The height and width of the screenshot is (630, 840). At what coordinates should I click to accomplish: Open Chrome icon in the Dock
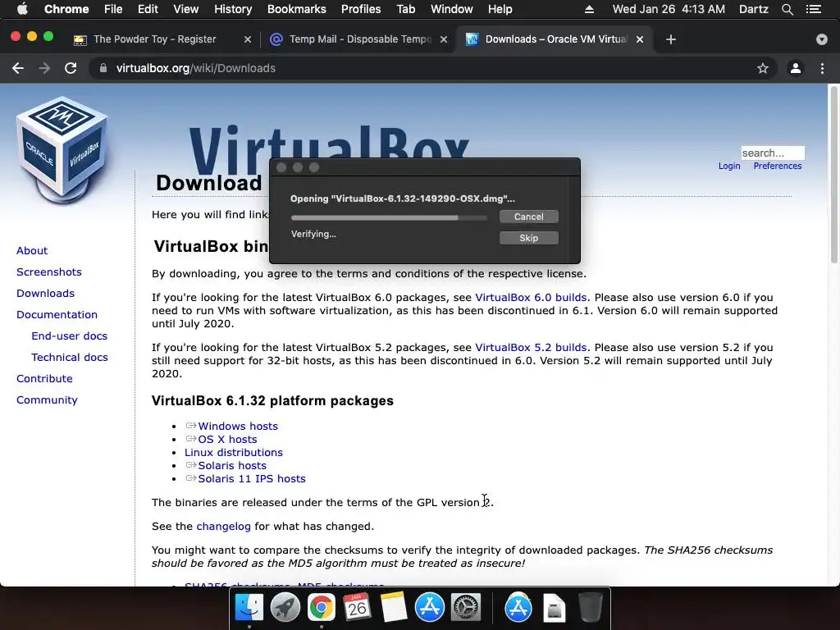click(321, 608)
